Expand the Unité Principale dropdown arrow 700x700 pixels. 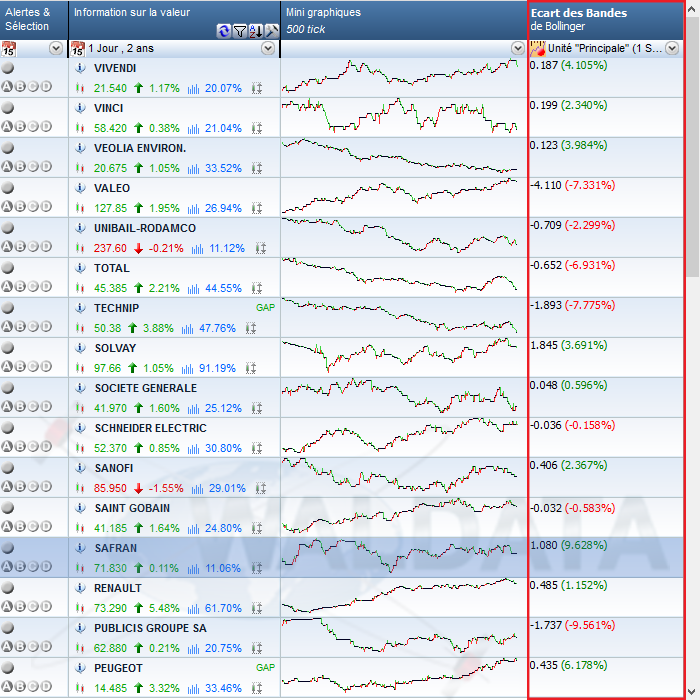(x=672, y=48)
